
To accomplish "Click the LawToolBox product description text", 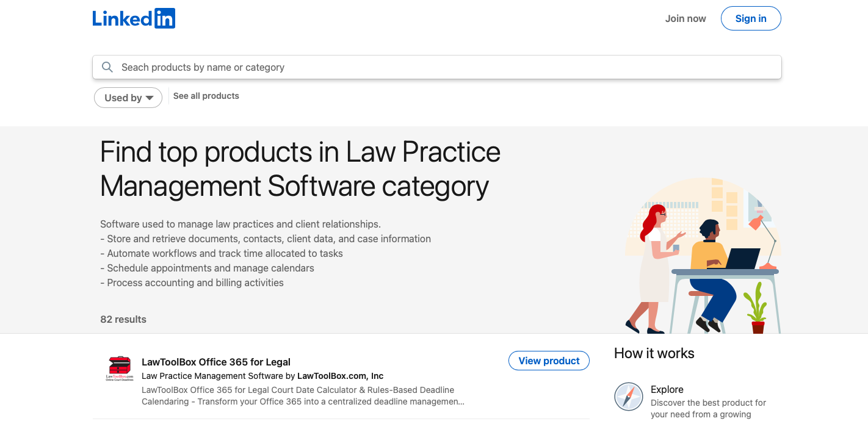I will [302, 395].
